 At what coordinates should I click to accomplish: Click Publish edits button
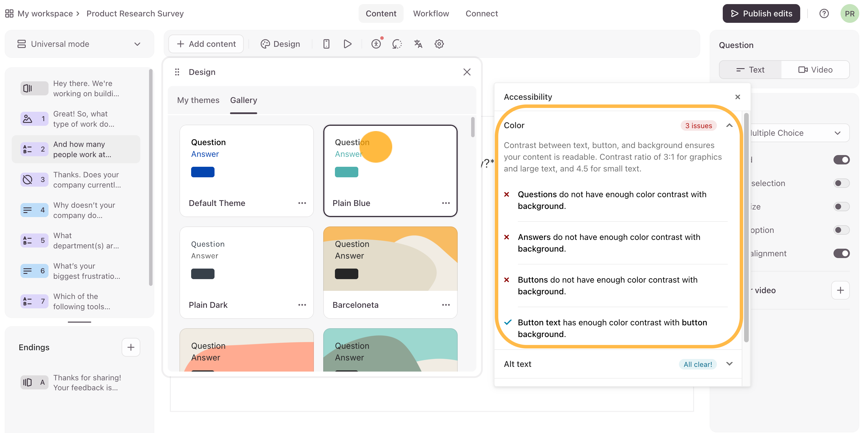[761, 13]
